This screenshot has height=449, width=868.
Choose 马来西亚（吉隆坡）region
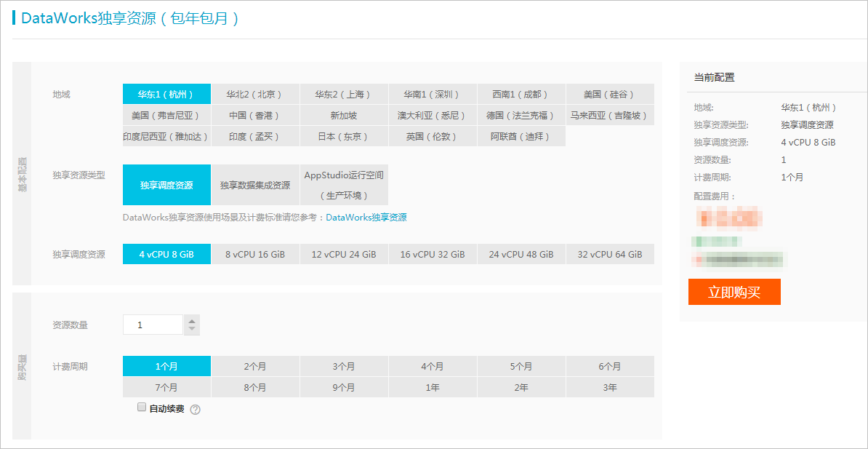(x=609, y=115)
